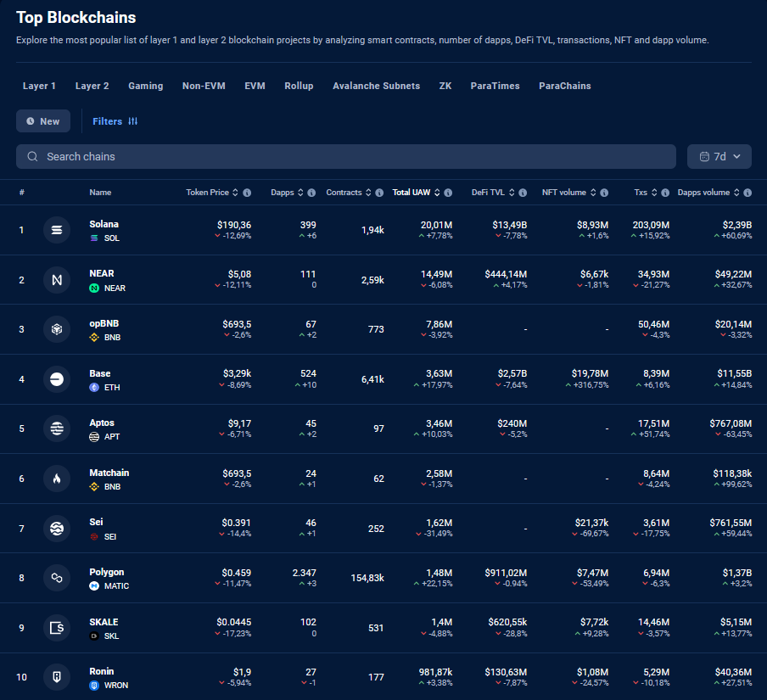Click the Token Price info icon

tap(247, 193)
